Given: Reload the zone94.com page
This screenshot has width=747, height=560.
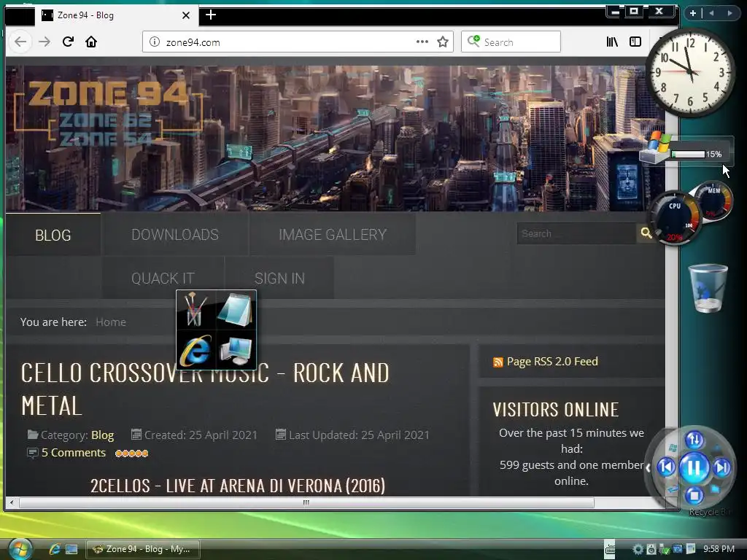Looking at the screenshot, I should 68,42.
